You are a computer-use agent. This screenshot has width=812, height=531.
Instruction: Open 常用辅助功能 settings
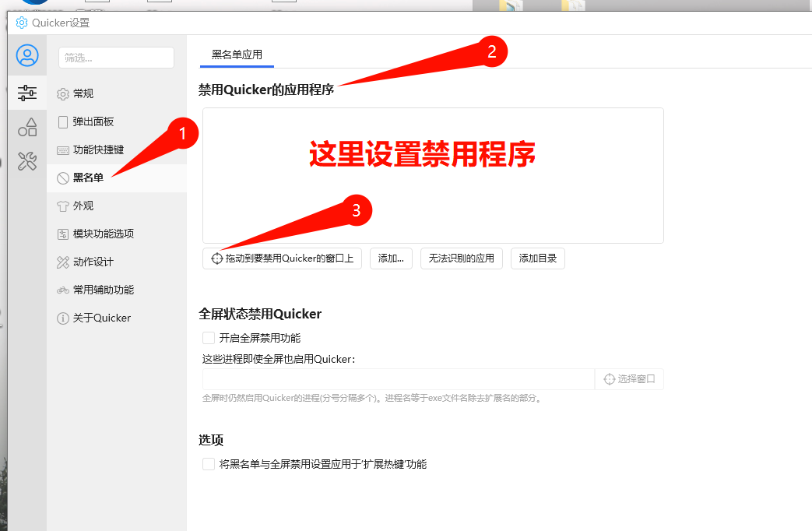(x=117, y=290)
